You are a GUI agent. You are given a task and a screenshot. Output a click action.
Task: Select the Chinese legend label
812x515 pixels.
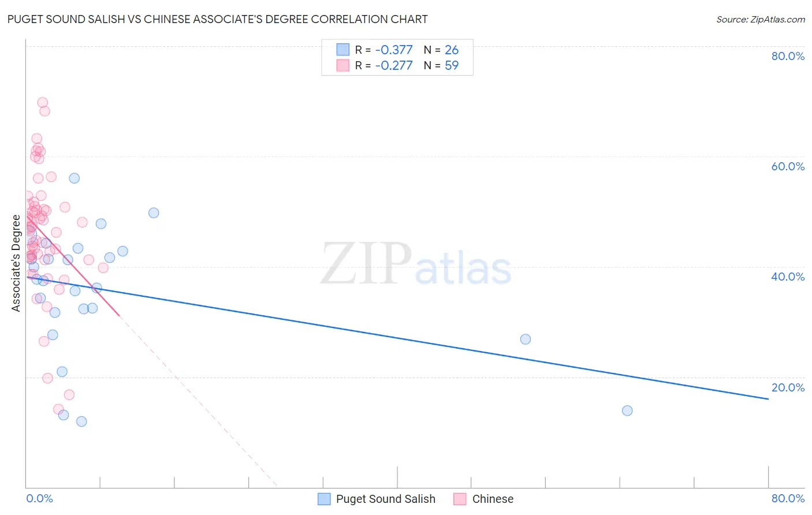click(x=493, y=499)
